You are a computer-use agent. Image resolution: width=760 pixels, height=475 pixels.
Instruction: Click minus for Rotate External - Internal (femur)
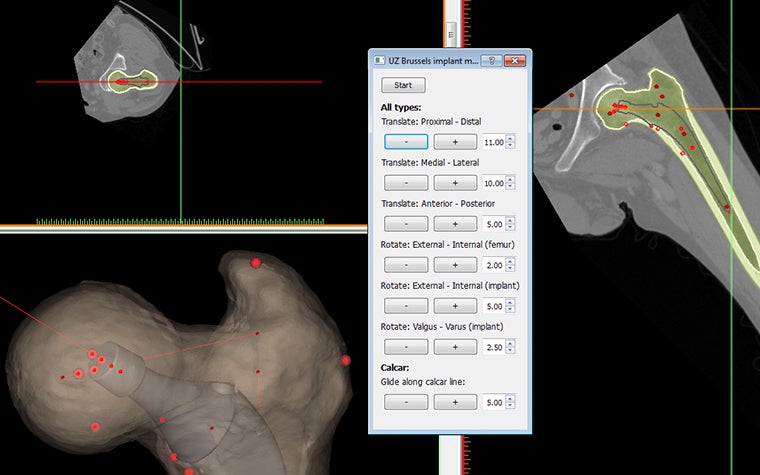406,265
